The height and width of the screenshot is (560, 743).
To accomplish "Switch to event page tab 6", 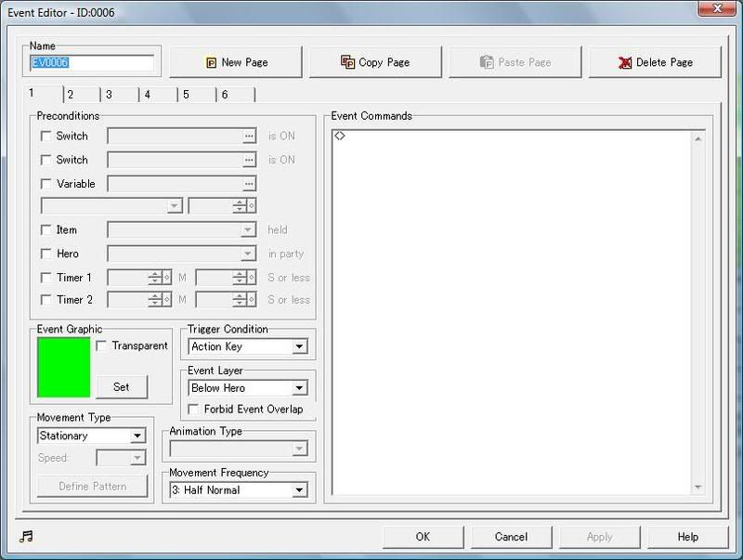I will click(x=236, y=95).
